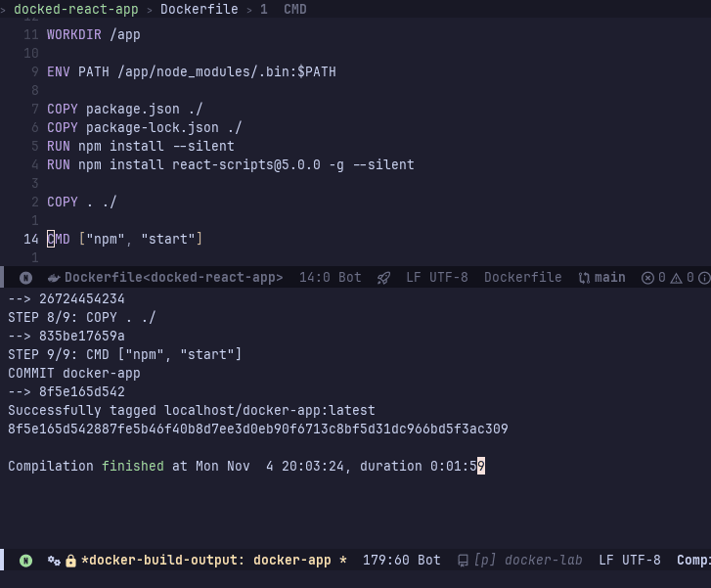Viewport: 711px width, 588px height.
Task: Open the Dockerfile major mode menu
Action: (522, 278)
